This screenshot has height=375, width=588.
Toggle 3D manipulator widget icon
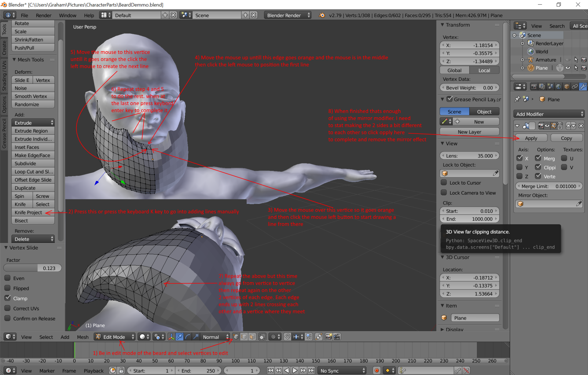coord(171,337)
